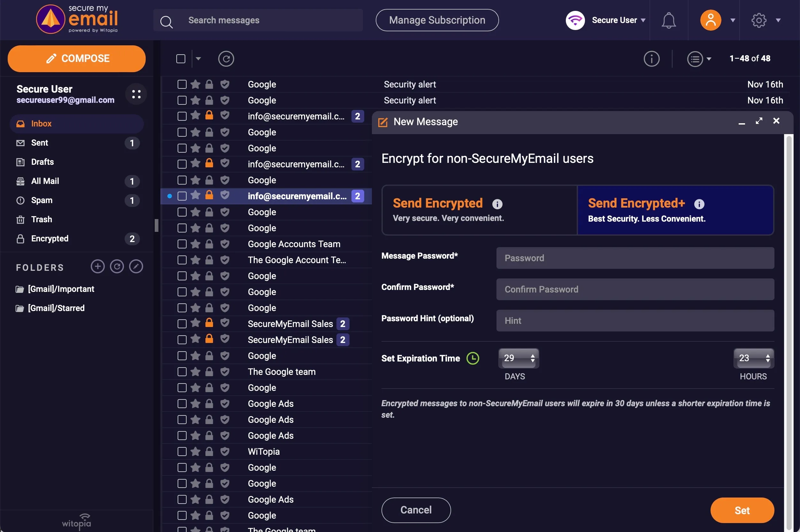The width and height of the screenshot is (800, 532).
Task: Click the star icon on Google email row
Action: pos(195,84)
